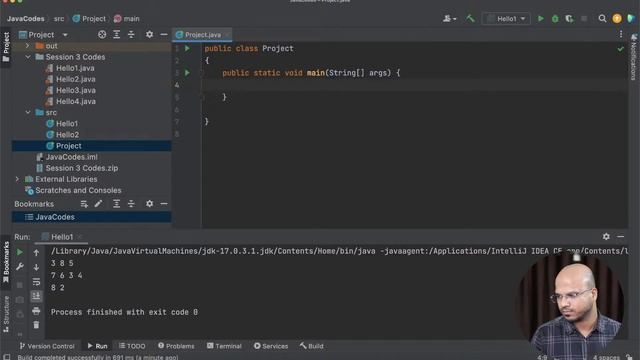Open Run panel settings gear
Viewport: 640px width, 360px height.
pos(606,236)
